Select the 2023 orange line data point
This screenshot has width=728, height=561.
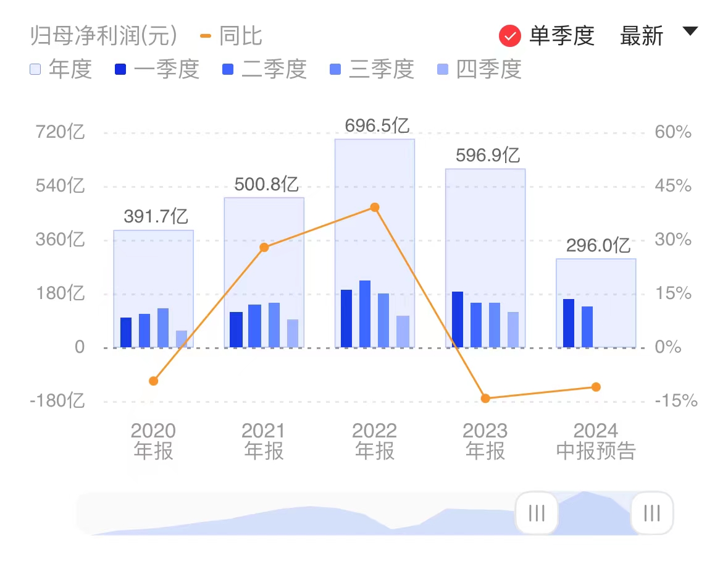coord(485,399)
